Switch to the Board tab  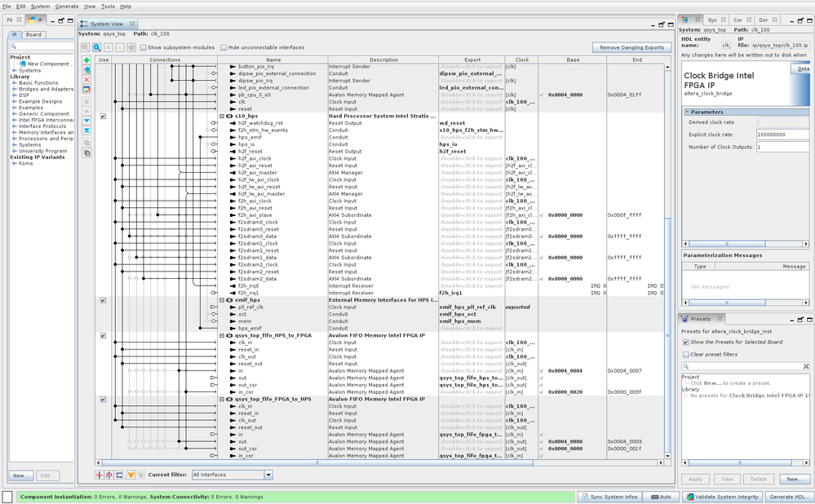click(x=33, y=34)
